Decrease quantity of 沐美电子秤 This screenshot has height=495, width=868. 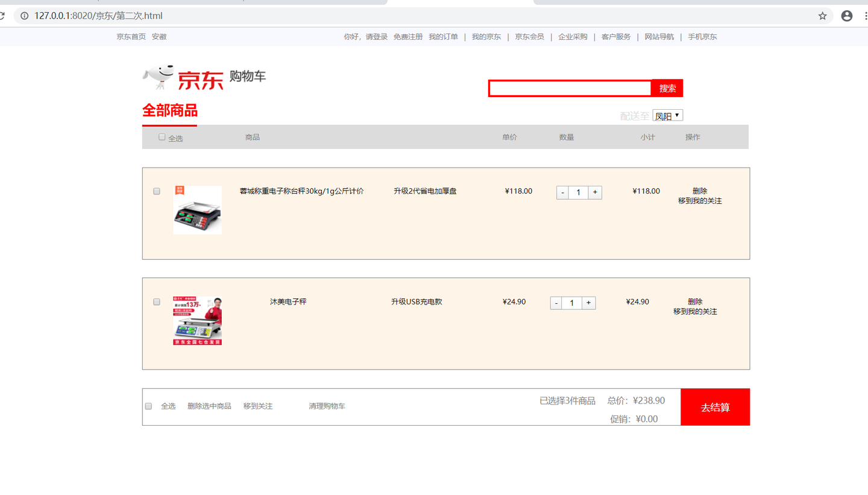556,303
